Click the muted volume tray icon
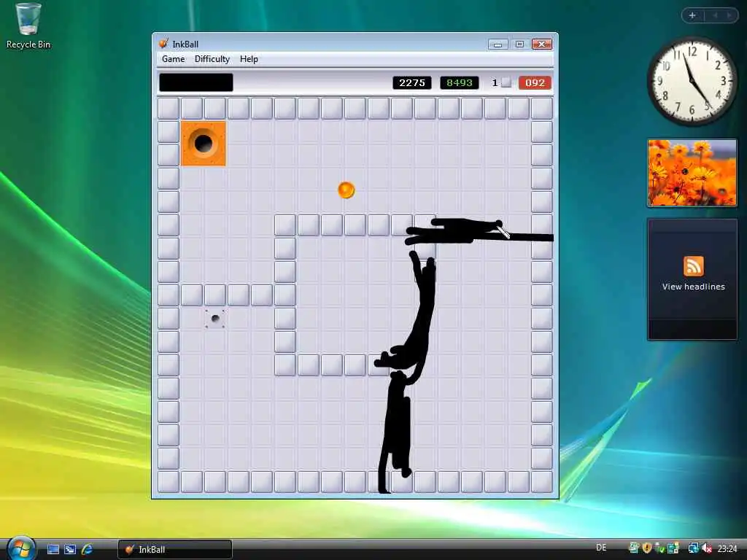Viewport: 747px width, 560px height. click(708, 548)
